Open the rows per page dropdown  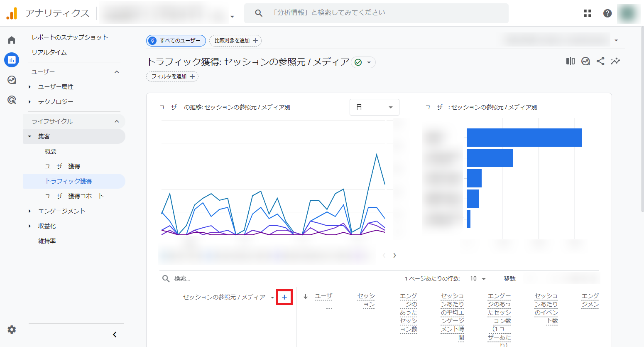coord(478,278)
